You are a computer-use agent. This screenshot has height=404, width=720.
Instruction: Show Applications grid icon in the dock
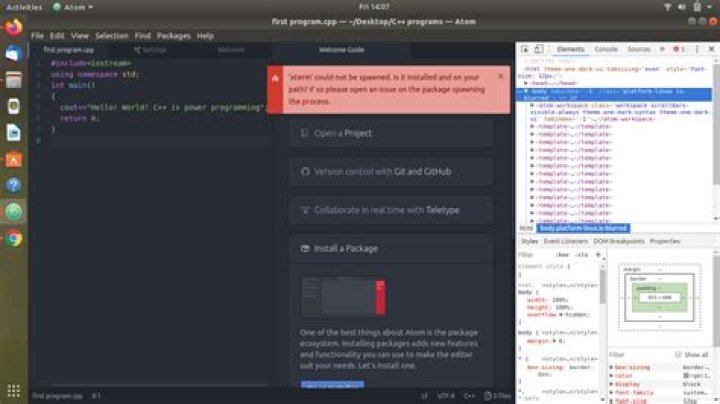(x=13, y=390)
